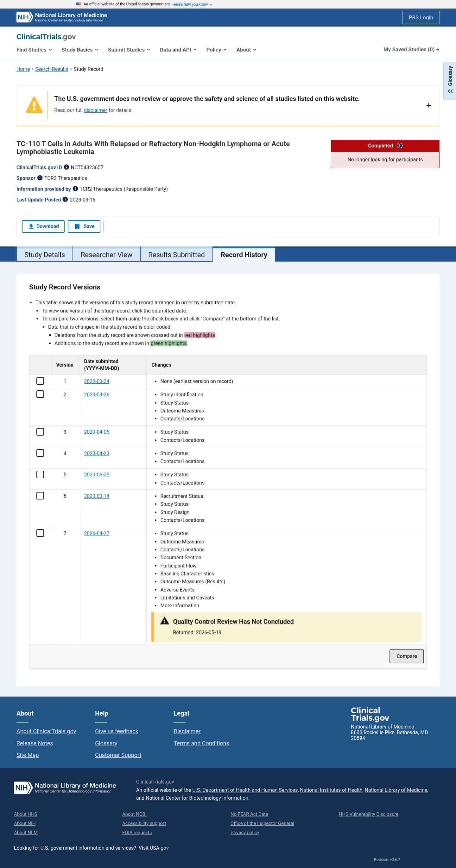Open the Customer Support footer link

118,755
